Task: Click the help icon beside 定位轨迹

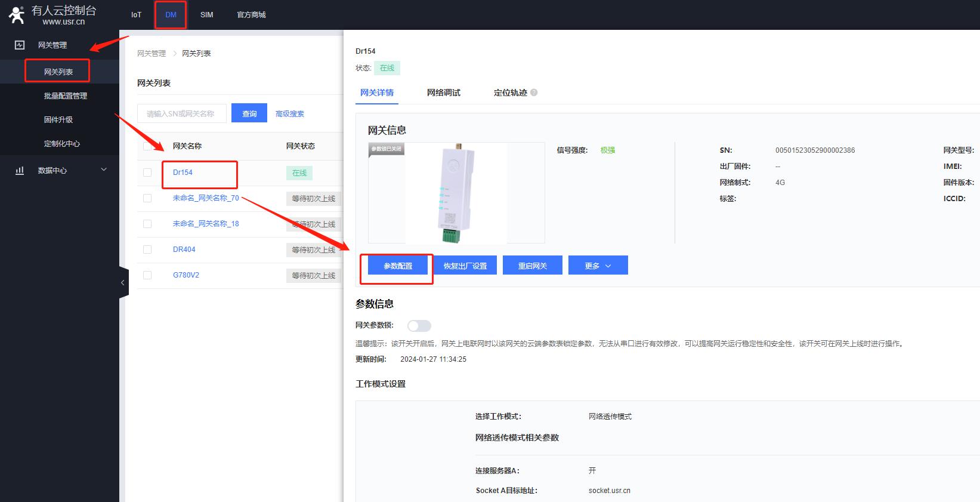Action: coord(534,93)
